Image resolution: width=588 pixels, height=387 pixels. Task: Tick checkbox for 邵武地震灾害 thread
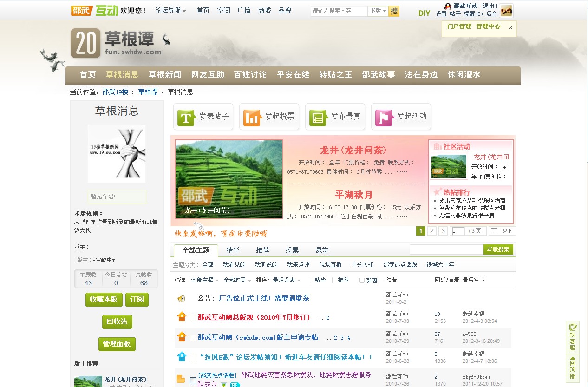pos(193,380)
